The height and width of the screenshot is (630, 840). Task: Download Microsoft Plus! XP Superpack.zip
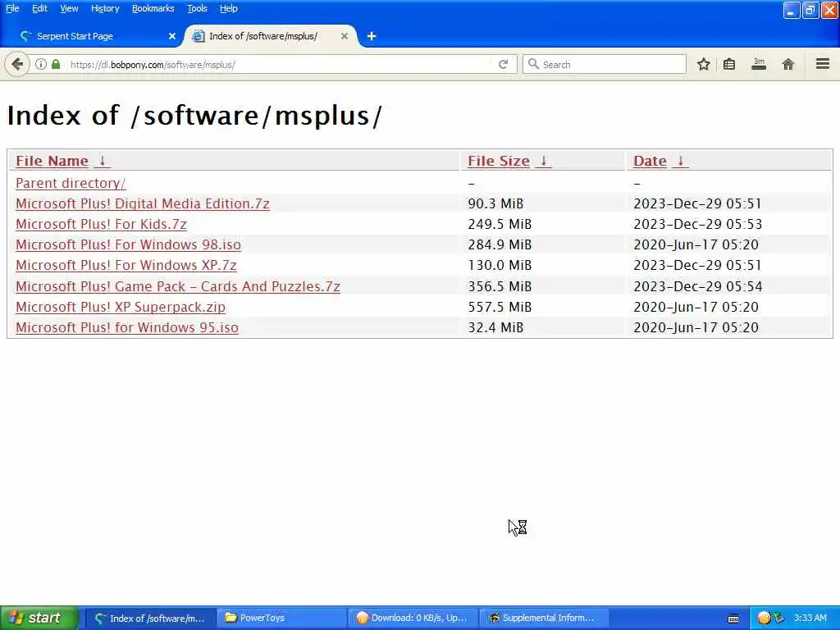(121, 307)
